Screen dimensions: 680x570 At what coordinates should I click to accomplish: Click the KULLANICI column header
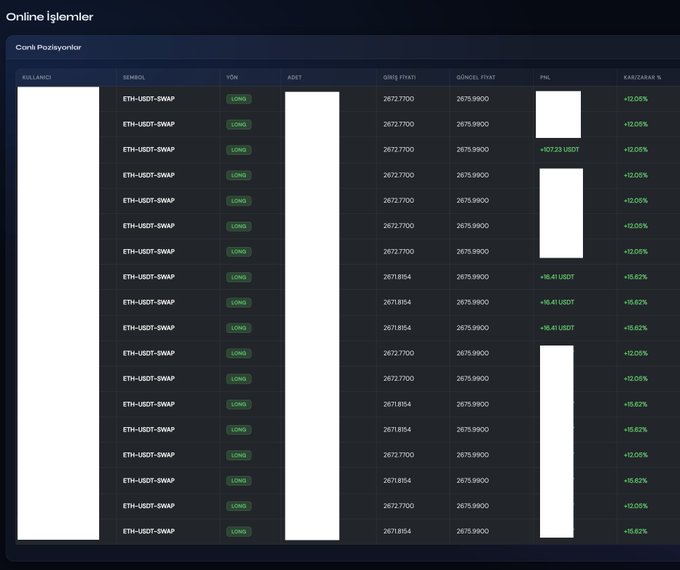(x=36, y=77)
